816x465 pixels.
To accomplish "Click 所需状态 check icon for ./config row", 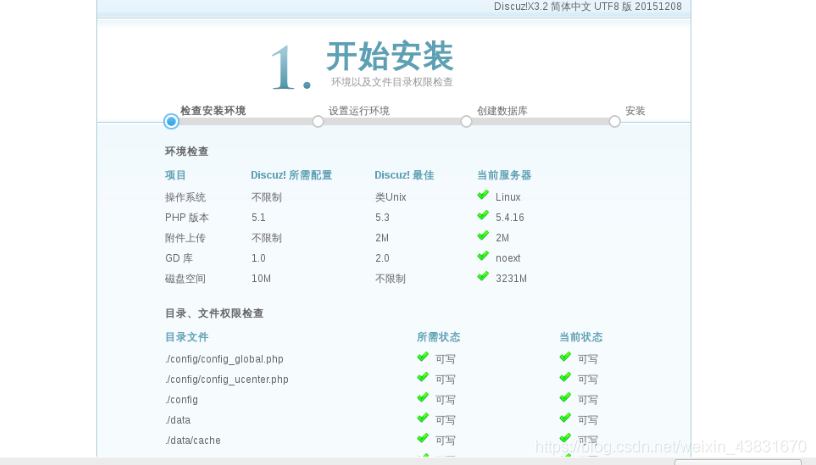I will pyautogui.click(x=423, y=397).
